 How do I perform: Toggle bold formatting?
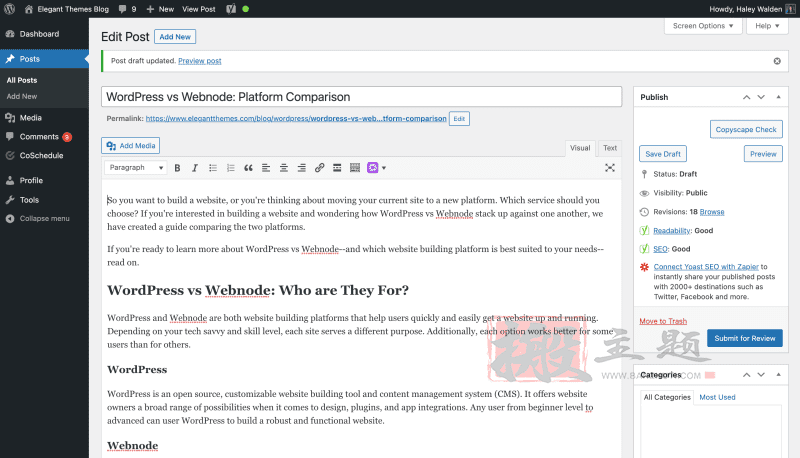click(x=177, y=168)
